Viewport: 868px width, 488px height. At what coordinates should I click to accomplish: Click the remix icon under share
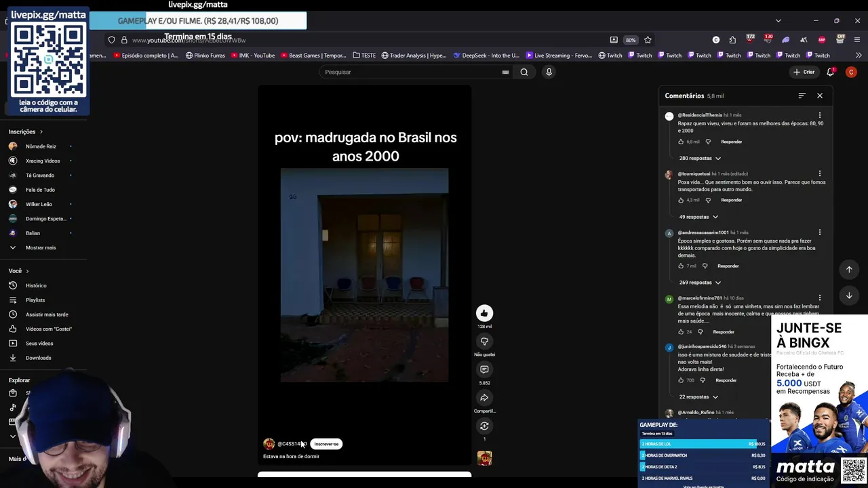(x=484, y=426)
